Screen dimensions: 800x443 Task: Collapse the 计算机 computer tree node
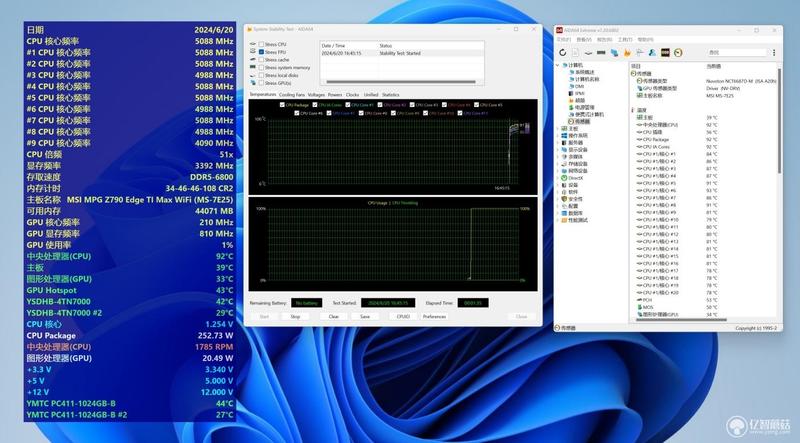(557, 65)
